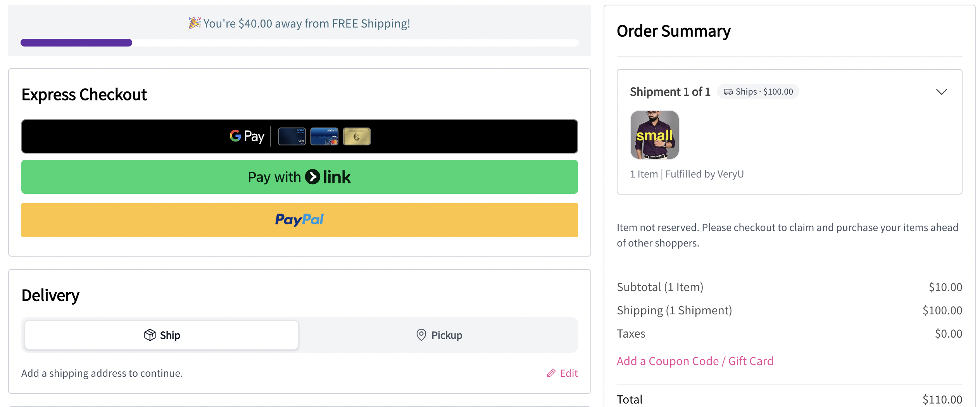Select the Prime Visa card icon
Viewport: 980px width, 407px height.
(292, 136)
